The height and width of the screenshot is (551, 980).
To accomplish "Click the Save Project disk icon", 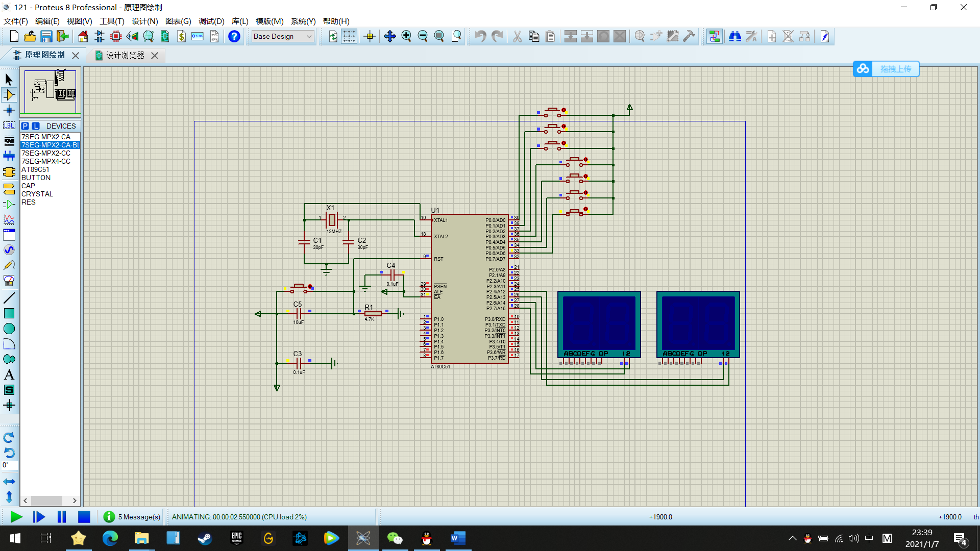I will (46, 36).
